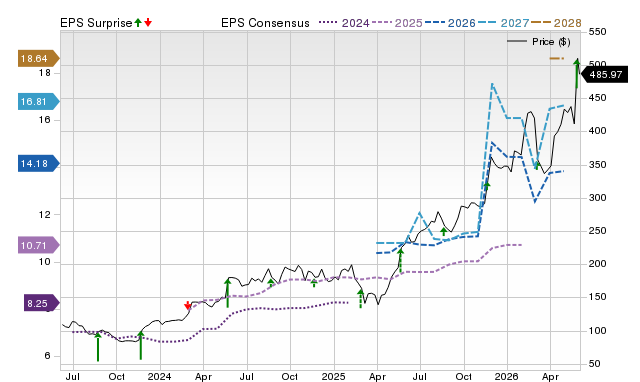Viewport: 640px width, 382px height.
Task: Select the 2024 EPS consensus legend entry
Action: tap(344, 23)
